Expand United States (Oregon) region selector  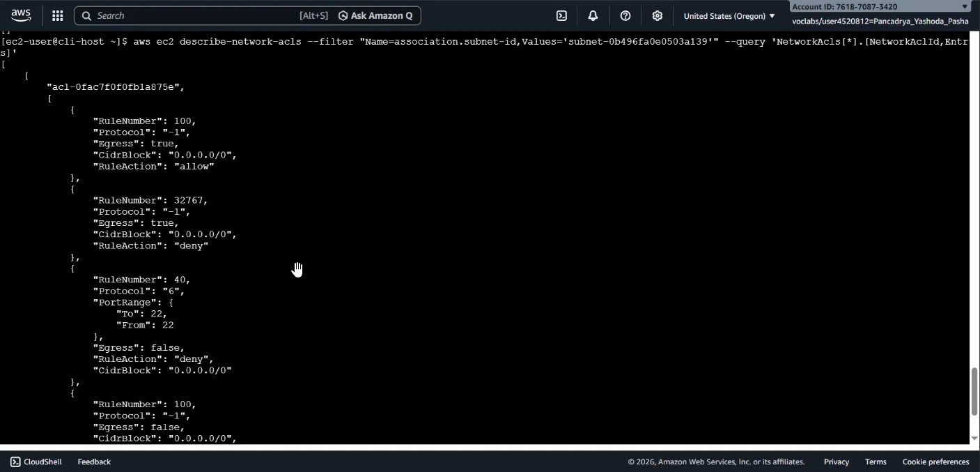[729, 15]
